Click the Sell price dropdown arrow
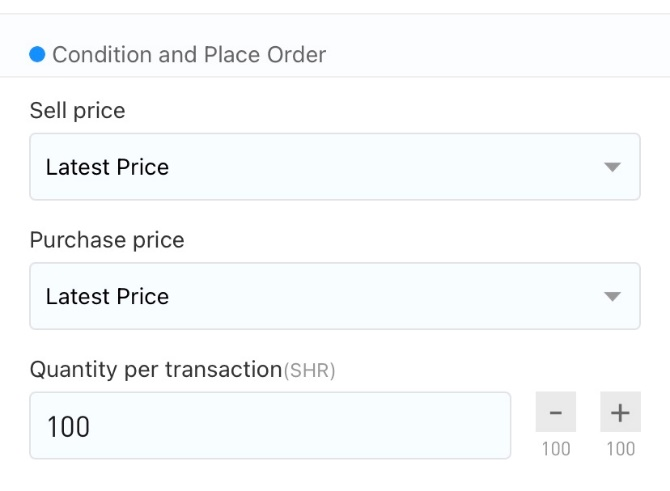The height and width of the screenshot is (491, 670). tap(612, 167)
